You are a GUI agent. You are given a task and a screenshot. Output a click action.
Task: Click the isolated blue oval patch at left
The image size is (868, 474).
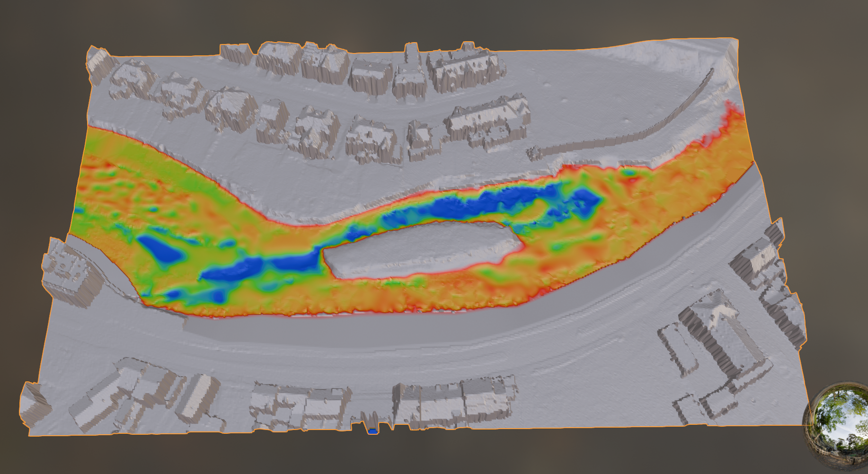[160, 248]
